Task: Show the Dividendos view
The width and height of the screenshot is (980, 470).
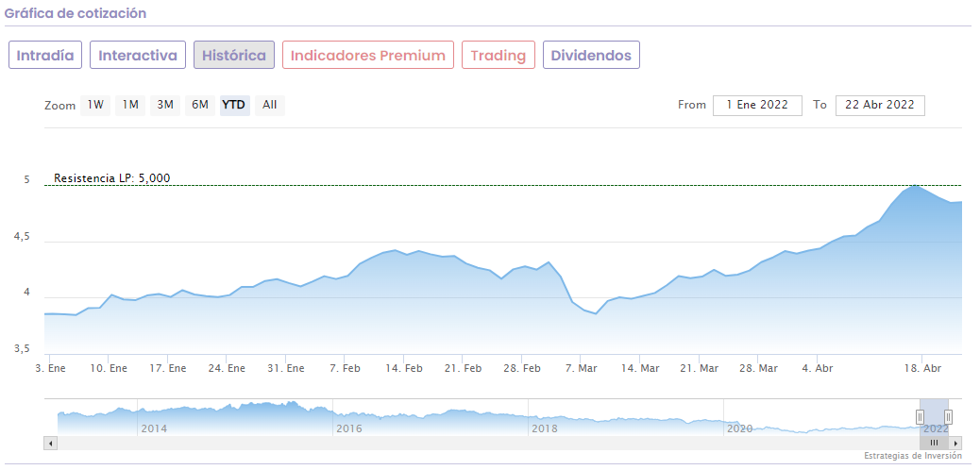Action: pyautogui.click(x=591, y=55)
